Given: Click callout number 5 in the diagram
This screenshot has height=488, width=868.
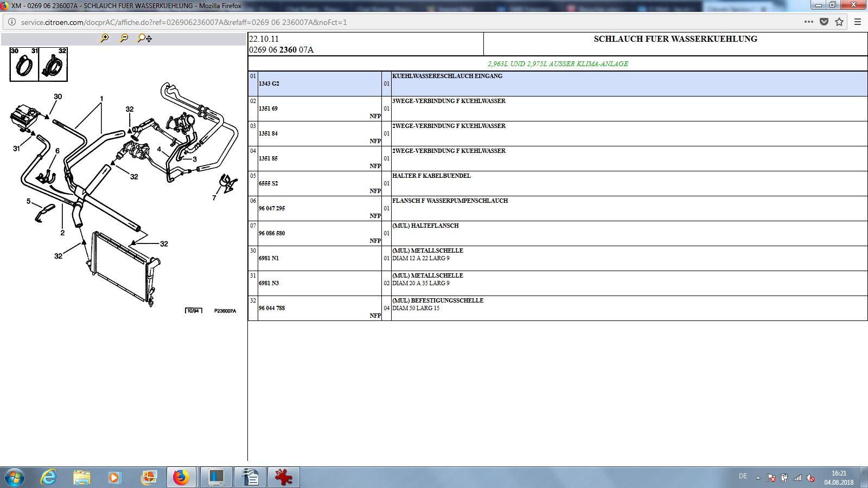Looking at the screenshot, I should coord(29,202).
